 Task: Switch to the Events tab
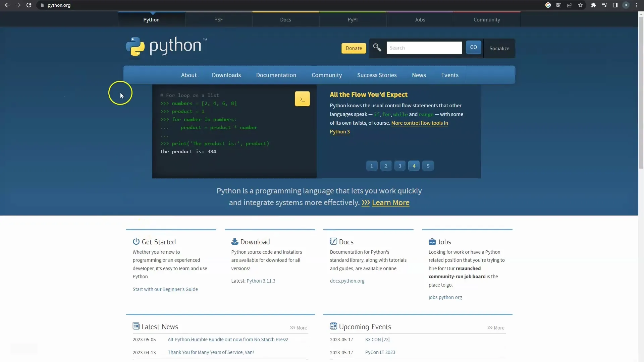pos(450,75)
